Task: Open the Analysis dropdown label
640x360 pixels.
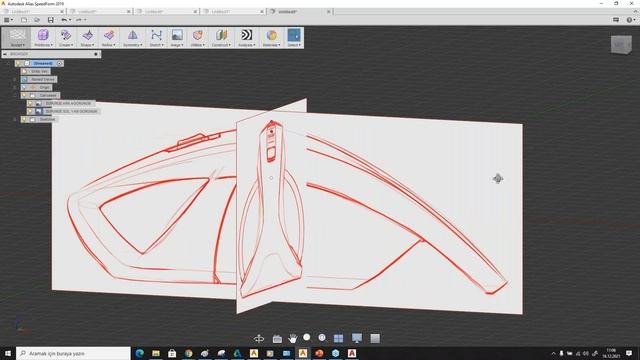Action: coord(247,45)
